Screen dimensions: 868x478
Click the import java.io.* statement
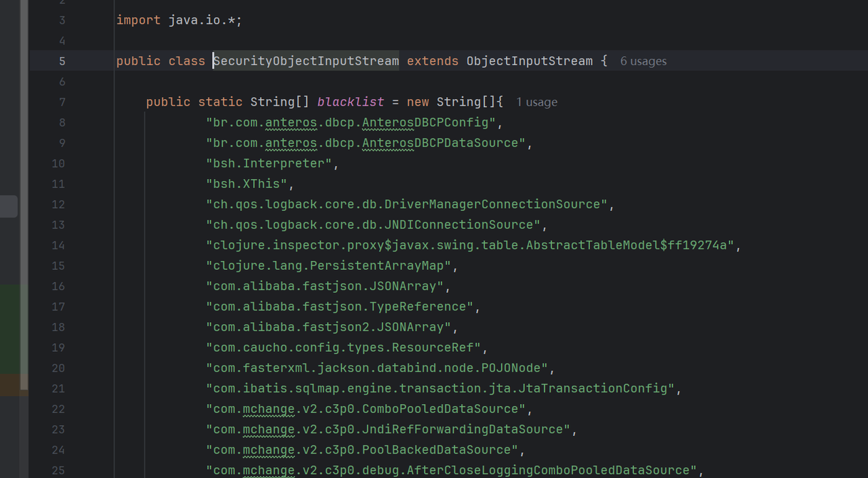tap(179, 20)
